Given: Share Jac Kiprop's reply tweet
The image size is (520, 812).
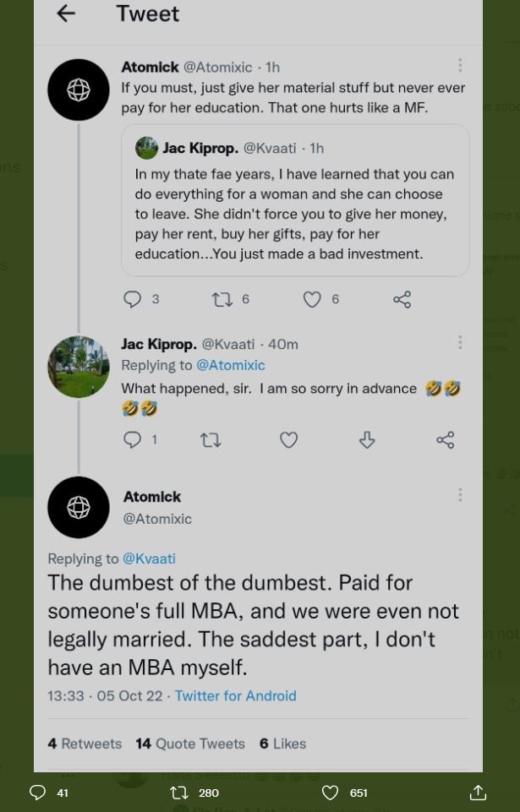Looking at the screenshot, I should 445,439.
